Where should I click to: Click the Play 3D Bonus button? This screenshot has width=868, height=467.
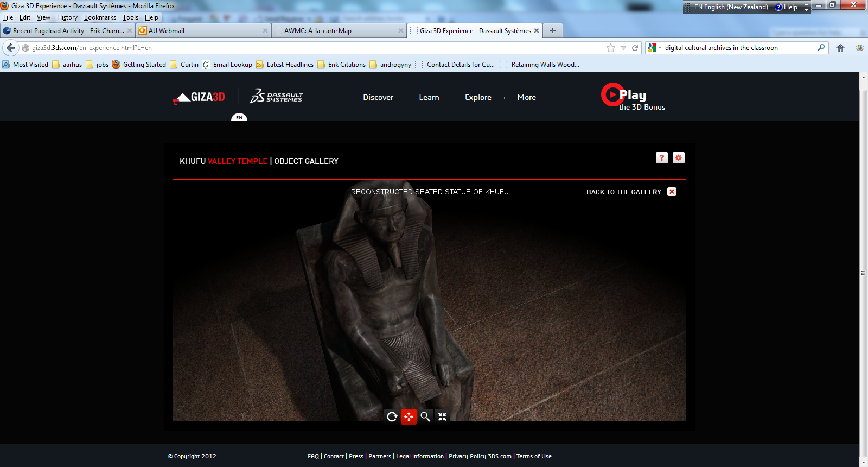pos(633,97)
